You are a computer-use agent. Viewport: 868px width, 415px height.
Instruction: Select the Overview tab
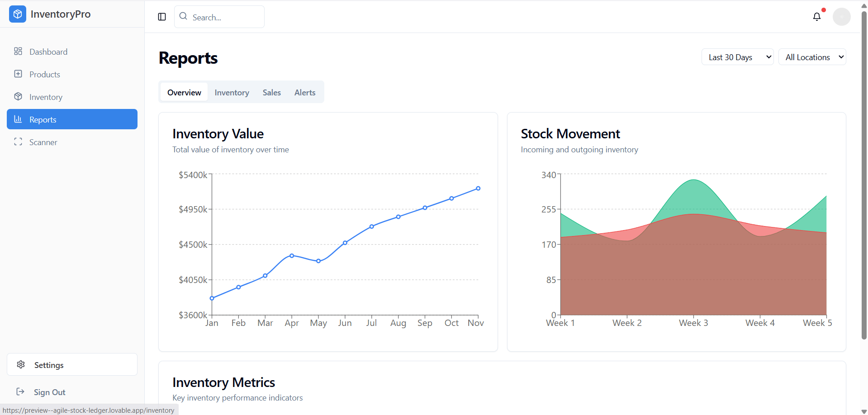[184, 92]
